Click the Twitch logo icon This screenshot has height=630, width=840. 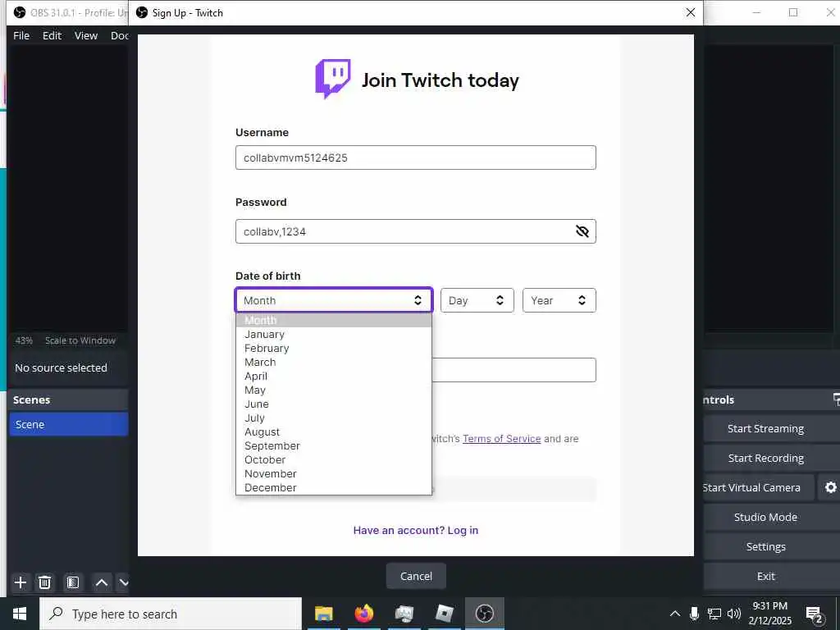click(333, 79)
